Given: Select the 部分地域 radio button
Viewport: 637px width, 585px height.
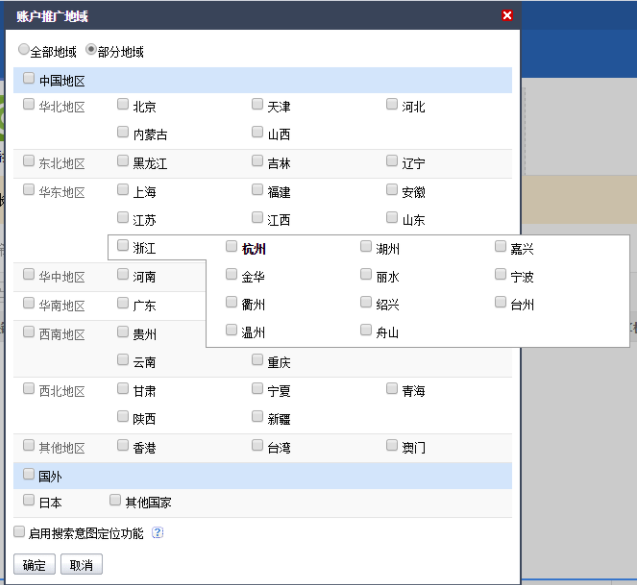Looking at the screenshot, I should (92, 49).
